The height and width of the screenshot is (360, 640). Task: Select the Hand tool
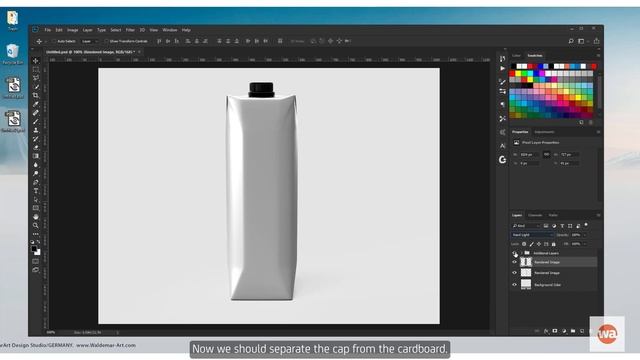click(x=36, y=217)
